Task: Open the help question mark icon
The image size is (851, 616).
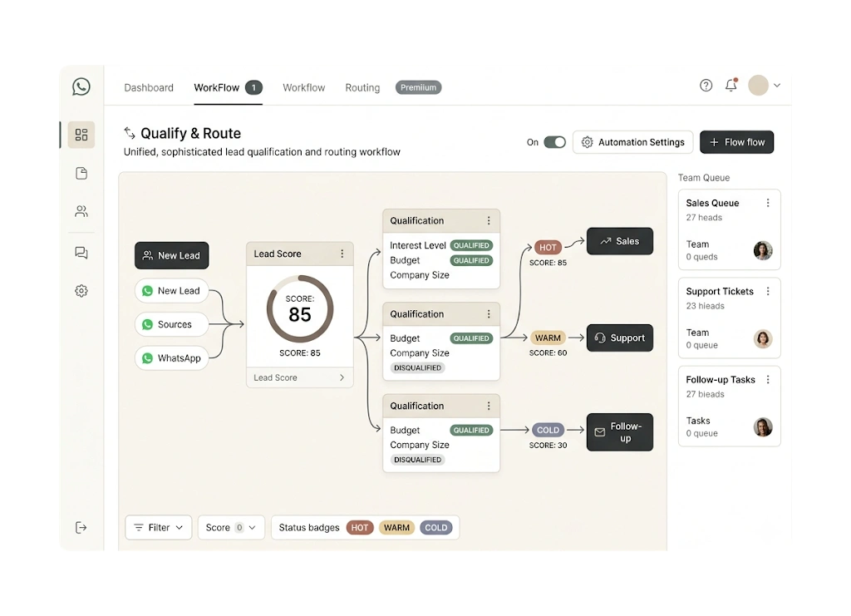Action: point(706,85)
